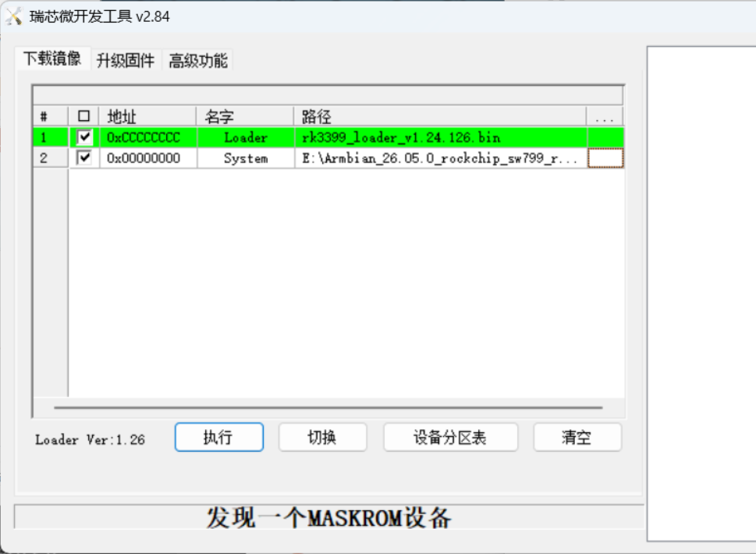Image resolution: width=756 pixels, height=557 pixels.
Task: Click row number 2 header
Action: [x=50, y=158]
